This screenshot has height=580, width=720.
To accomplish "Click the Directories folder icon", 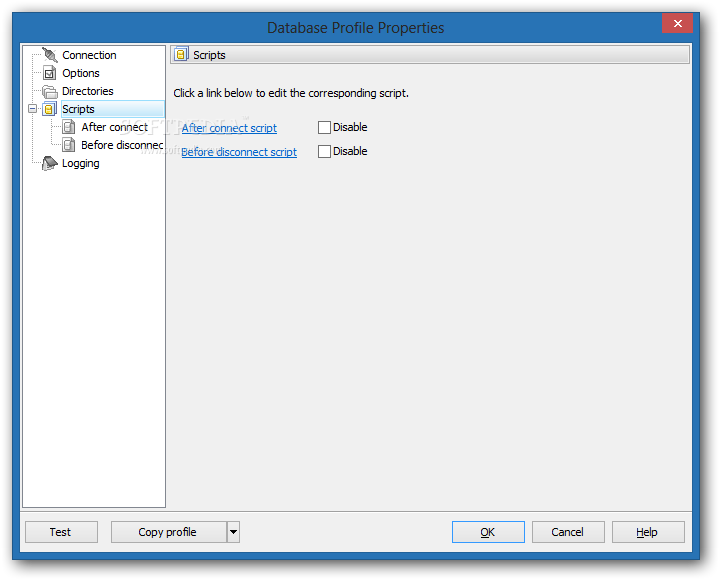I will coord(50,91).
